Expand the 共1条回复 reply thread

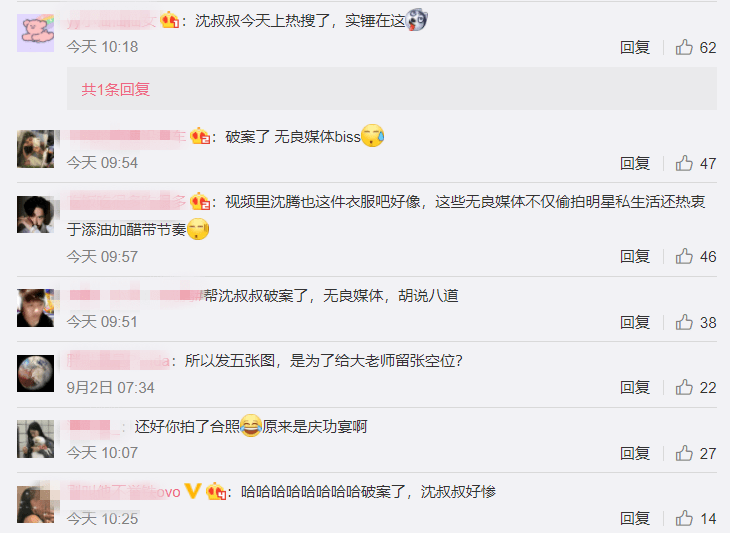click(115, 89)
